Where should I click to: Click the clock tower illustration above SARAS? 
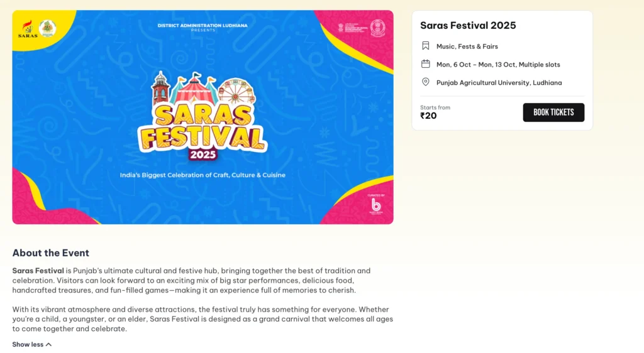click(161, 88)
